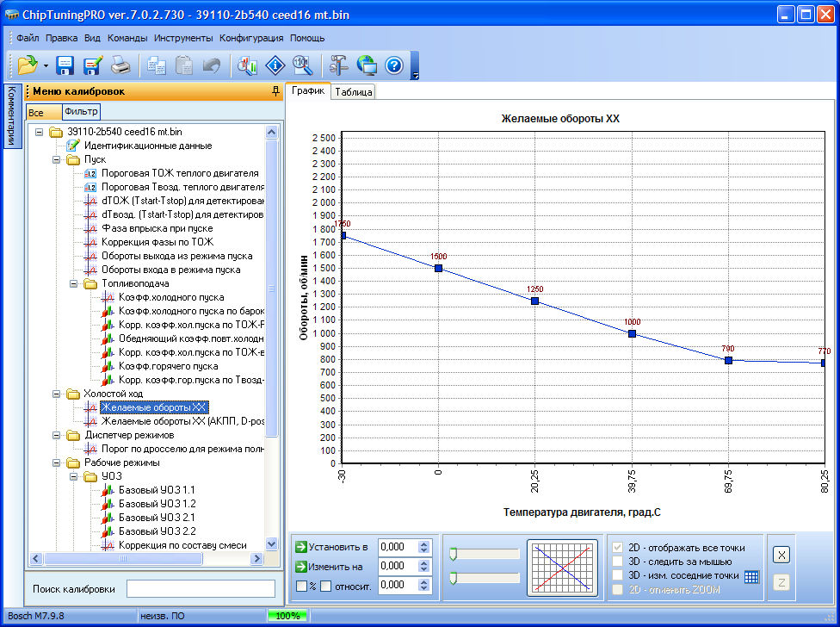Enable the '3D - следить за мышью' checkbox
This screenshot has width=840, height=627.
click(x=617, y=562)
